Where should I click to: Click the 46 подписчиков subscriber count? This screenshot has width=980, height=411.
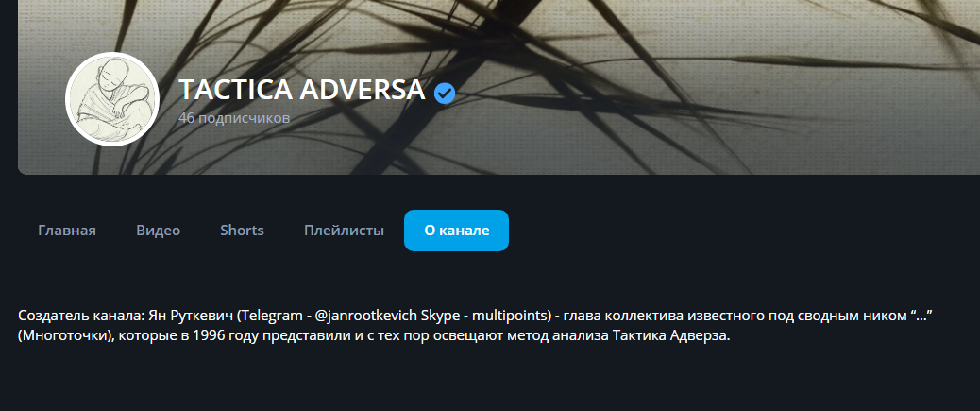pos(234,117)
